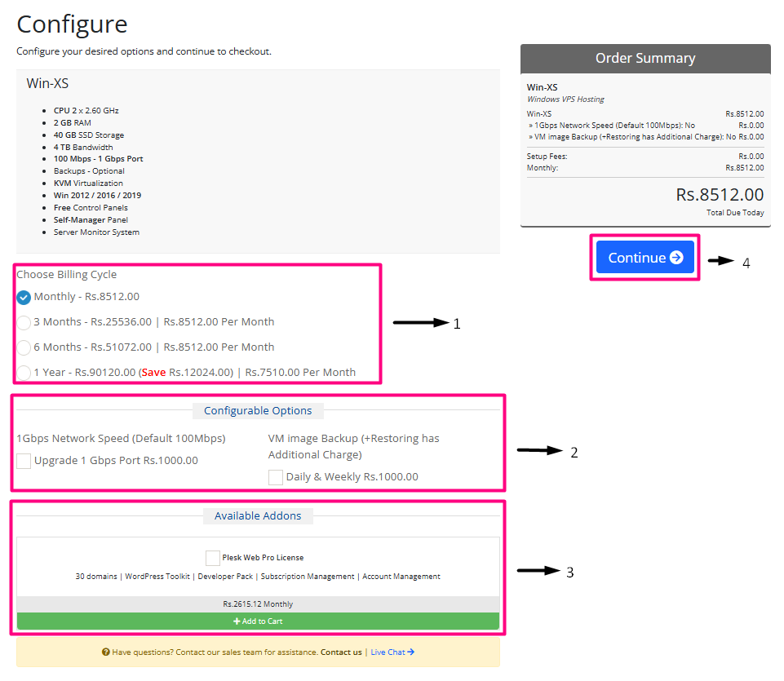Click the question mark help icon
Viewport: 784px width, 681px height.
(106, 652)
